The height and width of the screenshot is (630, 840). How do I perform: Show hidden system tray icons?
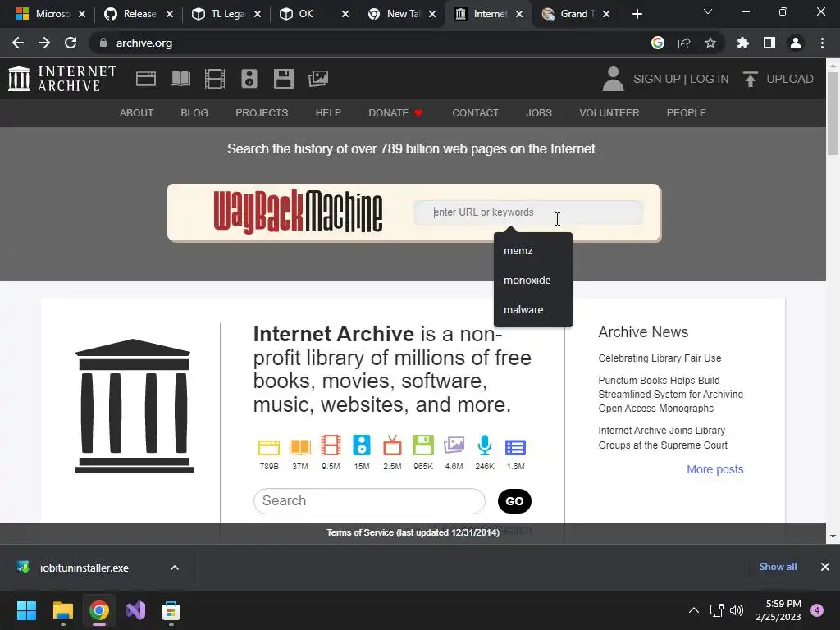pyautogui.click(x=694, y=610)
